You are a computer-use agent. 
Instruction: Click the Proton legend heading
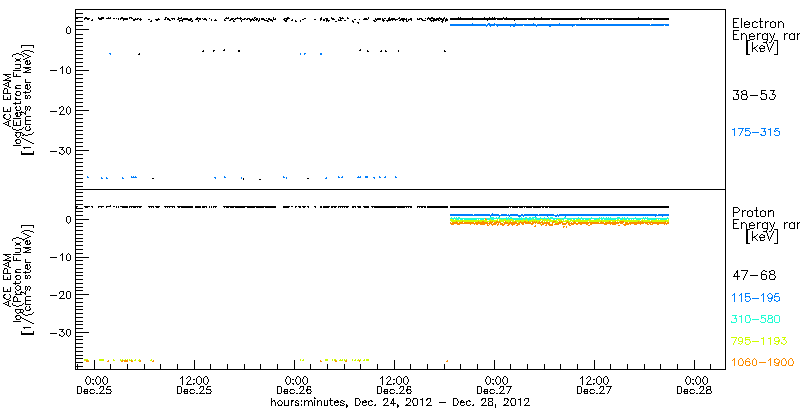pos(753,212)
